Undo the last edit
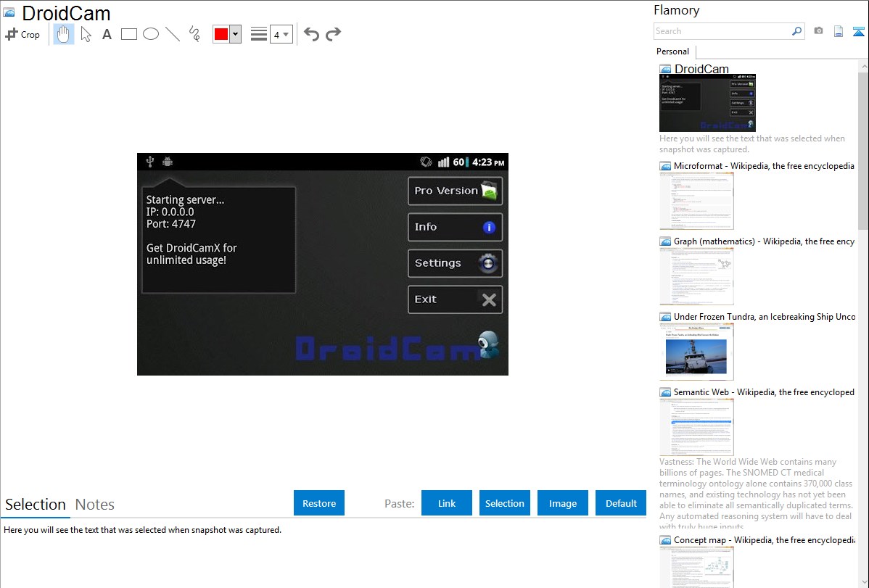Image resolution: width=869 pixels, height=588 pixels. click(x=311, y=34)
